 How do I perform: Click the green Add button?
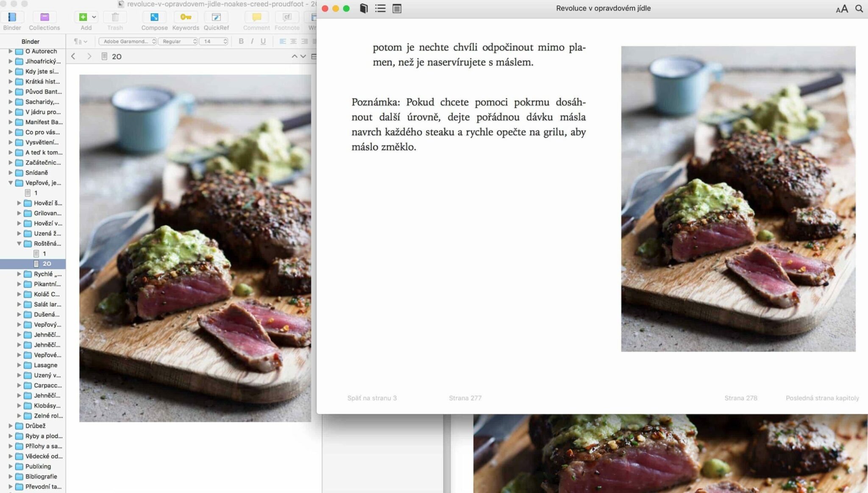click(83, 17)
